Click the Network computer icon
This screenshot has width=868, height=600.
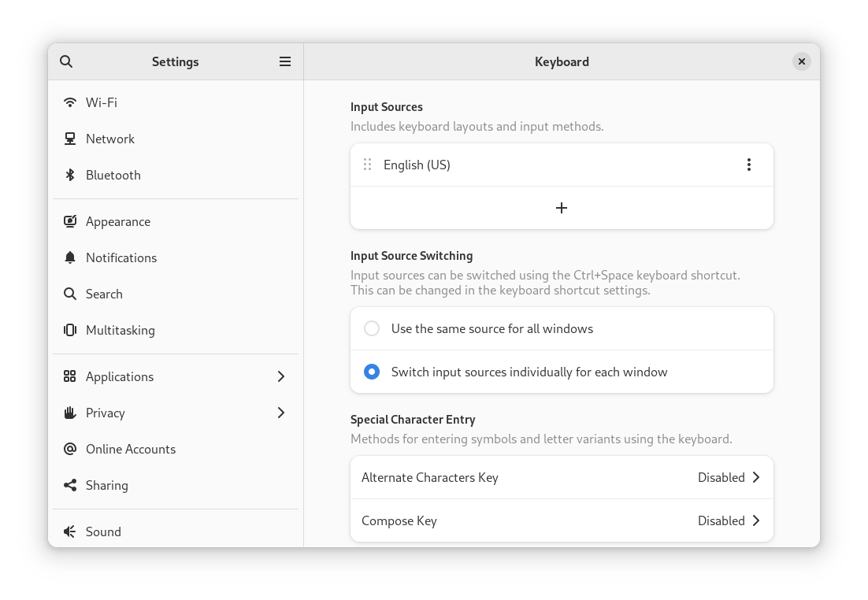[x=70, y=139]
